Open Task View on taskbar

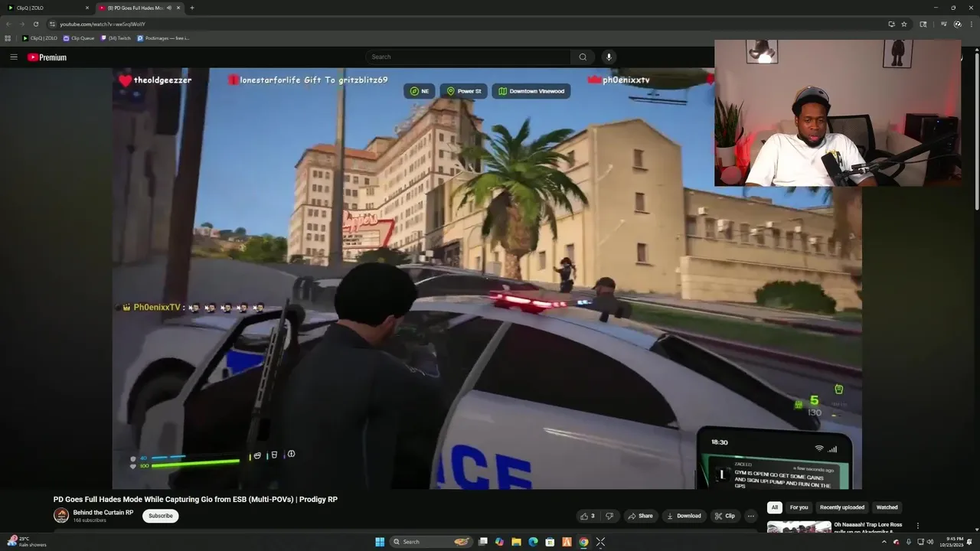pyautogui.click(x=483, y=542)
